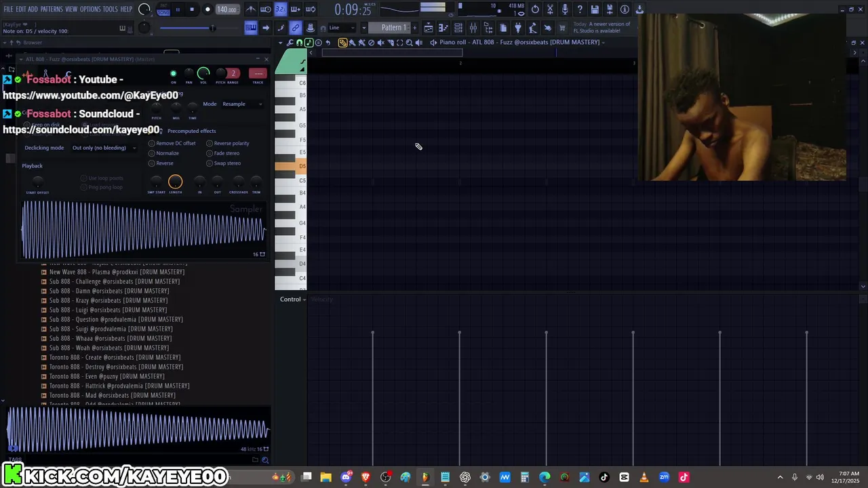Open the OPTIONS menu
The width and height of the screenshot is (868, 488).
90,9
